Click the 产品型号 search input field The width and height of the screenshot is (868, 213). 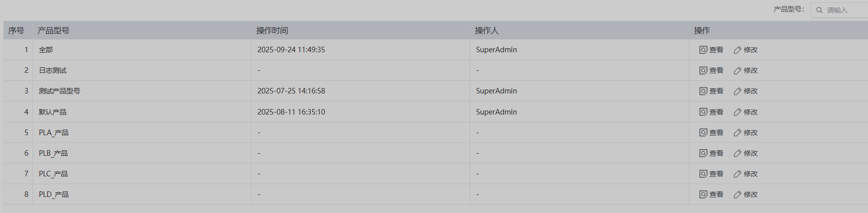click(x=846, y=10)
